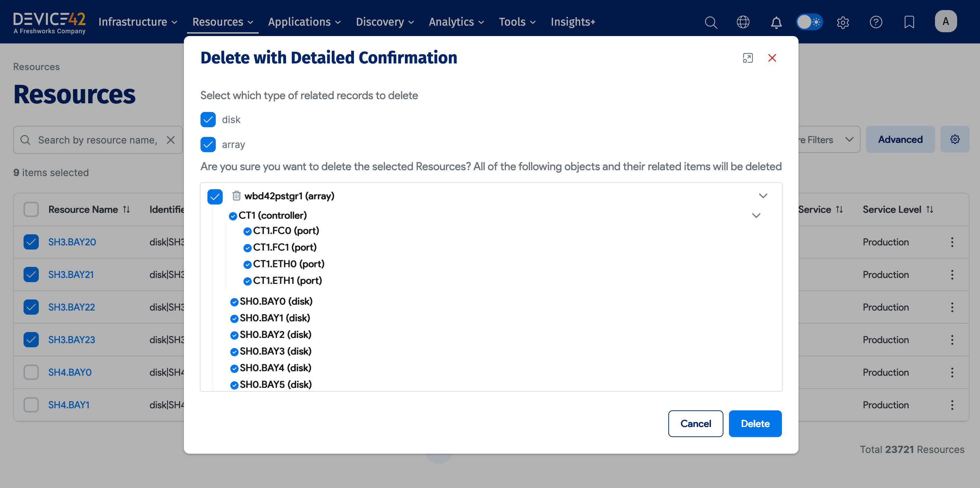This screenshot has width=980, height=488.
Task: Select the SH4.BAY0 row checkbox
Action: [31, 372]
